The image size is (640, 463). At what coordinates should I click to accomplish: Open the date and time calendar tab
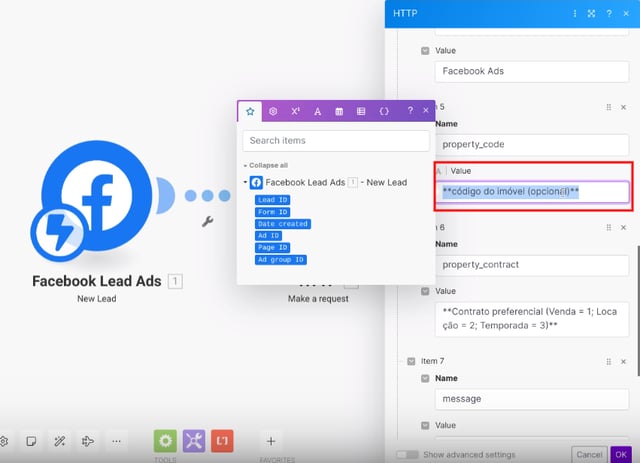pyautogui.click(x=339, y=111)
